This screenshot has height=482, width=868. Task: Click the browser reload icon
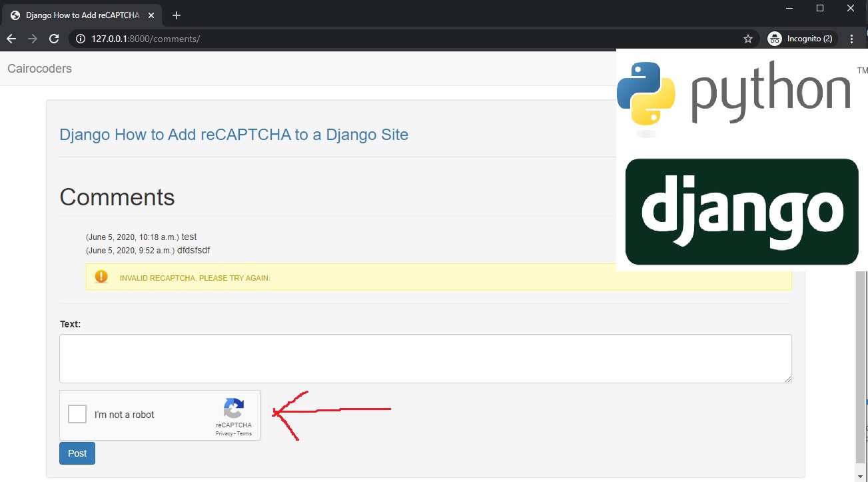click(x=54, y=38)
